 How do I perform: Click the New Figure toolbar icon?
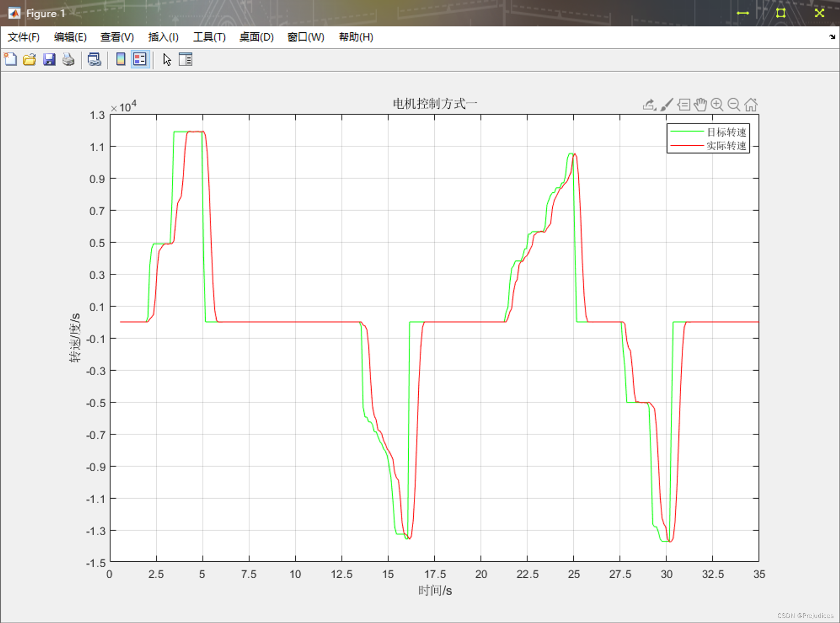[x=10, y=60]
